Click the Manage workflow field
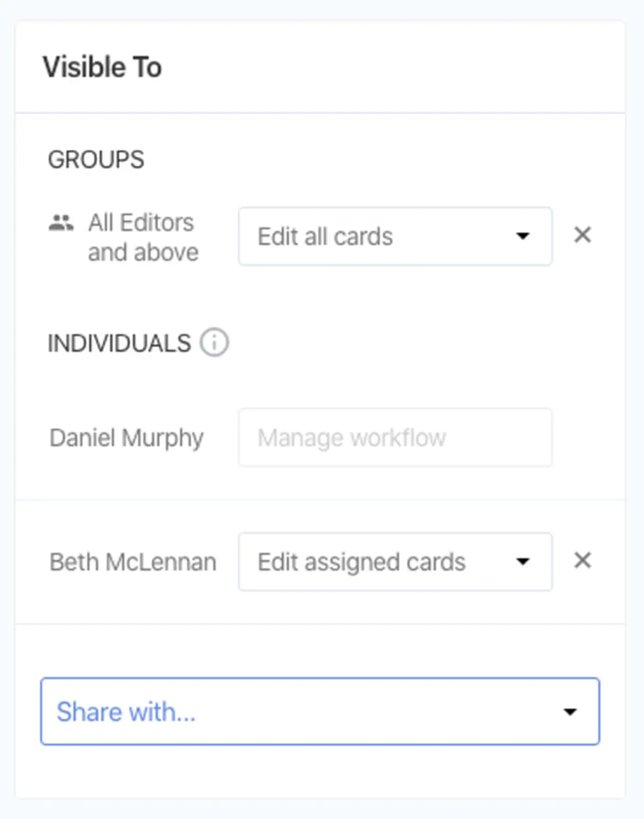 click(396, 437)
